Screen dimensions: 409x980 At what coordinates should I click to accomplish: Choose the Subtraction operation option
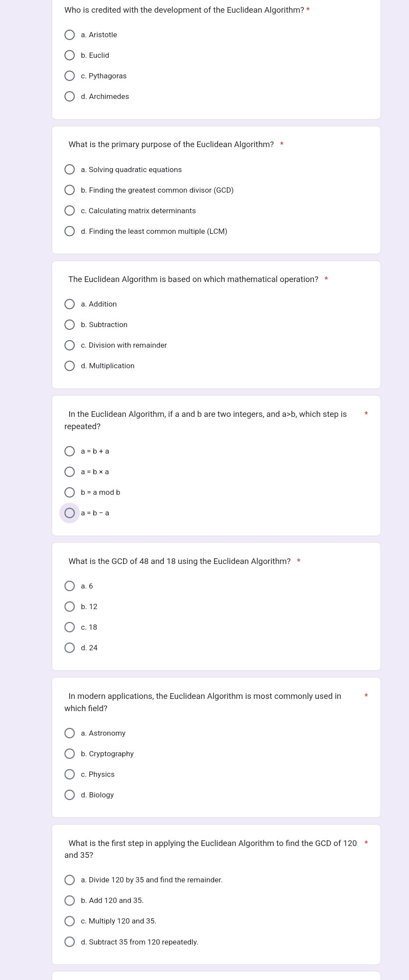click(70, 324)
